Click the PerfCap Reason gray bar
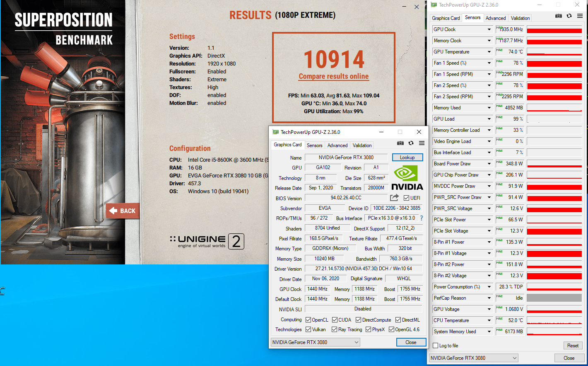 pyautogui.click(x=554, y=298)
